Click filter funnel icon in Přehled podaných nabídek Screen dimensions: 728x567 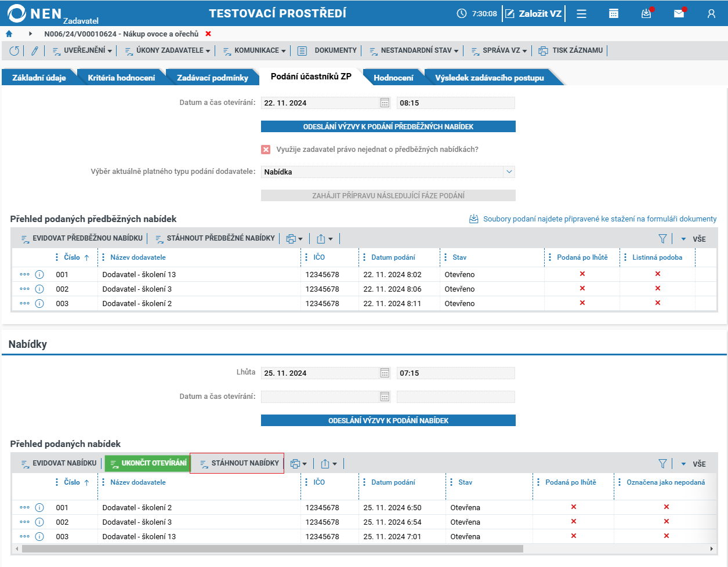tap(662, 464)
